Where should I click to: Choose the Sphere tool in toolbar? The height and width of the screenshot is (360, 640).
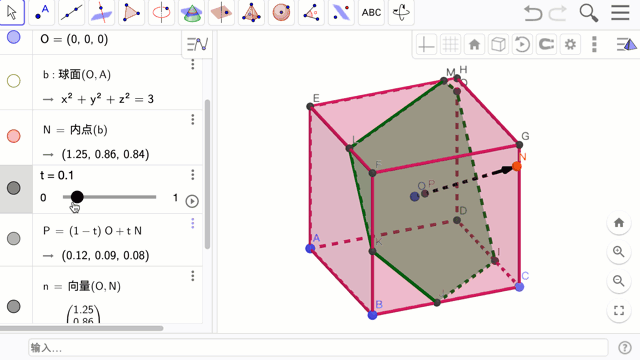click(x=281, y=12)
